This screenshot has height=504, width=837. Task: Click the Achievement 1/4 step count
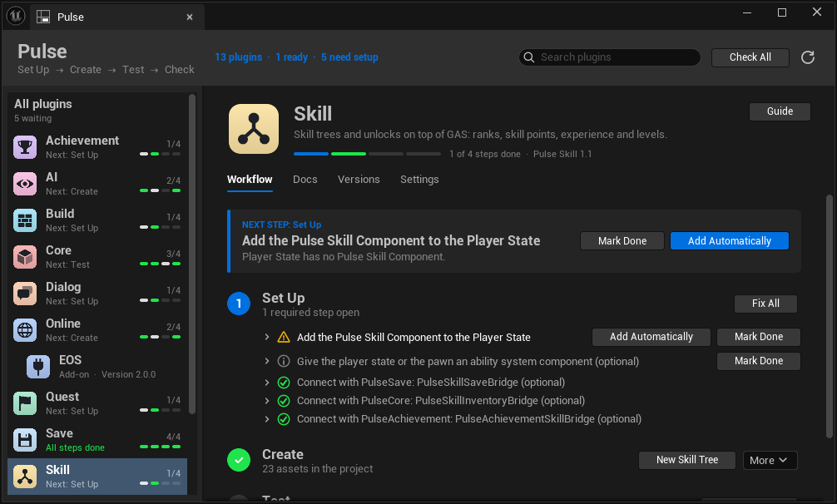click(x=174, y=144)
